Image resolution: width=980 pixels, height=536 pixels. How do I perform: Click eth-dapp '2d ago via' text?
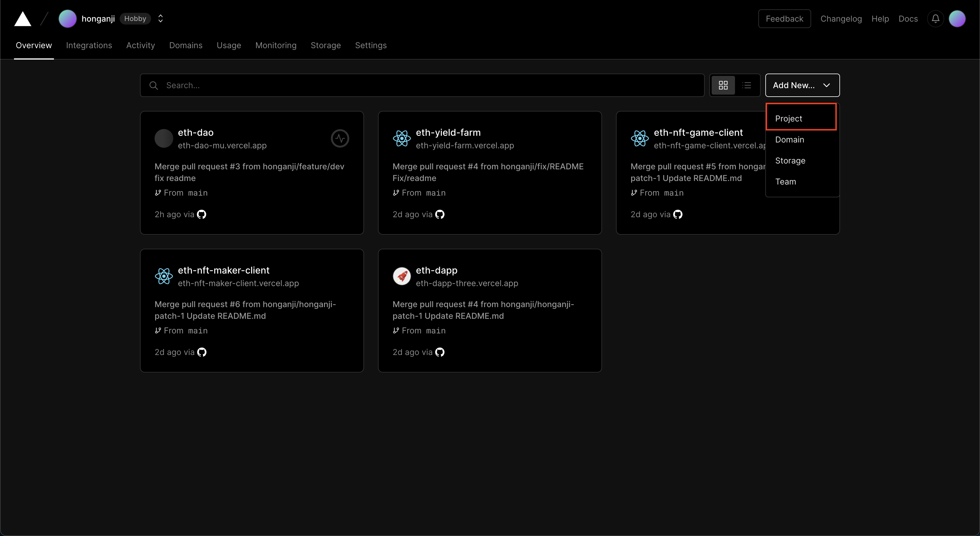[412, 352]
